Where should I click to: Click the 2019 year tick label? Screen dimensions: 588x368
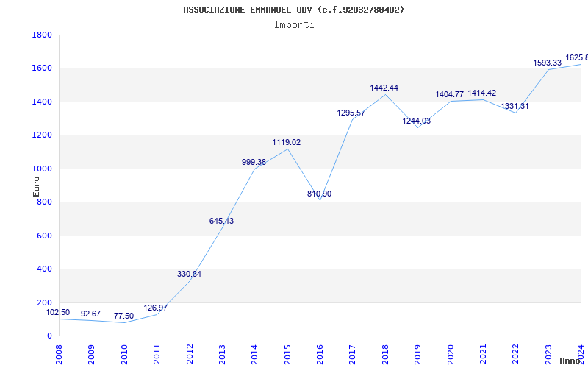(417, 355)
